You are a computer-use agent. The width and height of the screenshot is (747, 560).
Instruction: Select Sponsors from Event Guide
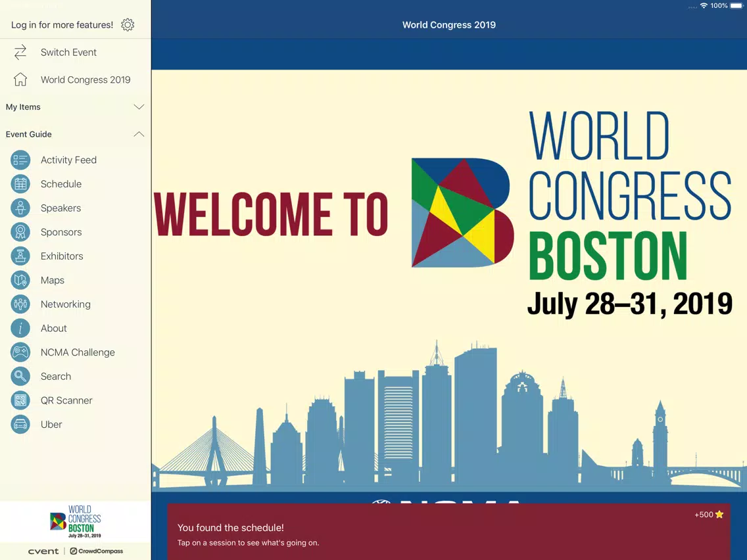61,232
